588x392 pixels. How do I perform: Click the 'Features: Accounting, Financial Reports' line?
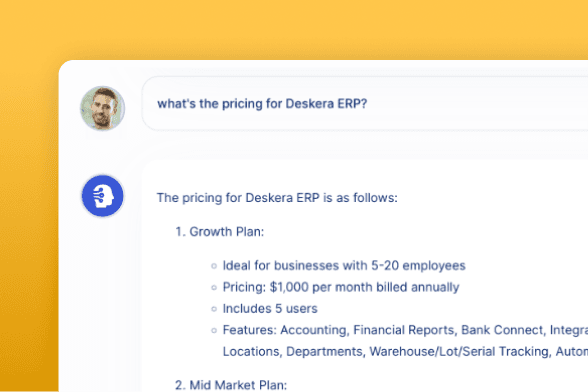pyautogui.click(x=405, y=330)
